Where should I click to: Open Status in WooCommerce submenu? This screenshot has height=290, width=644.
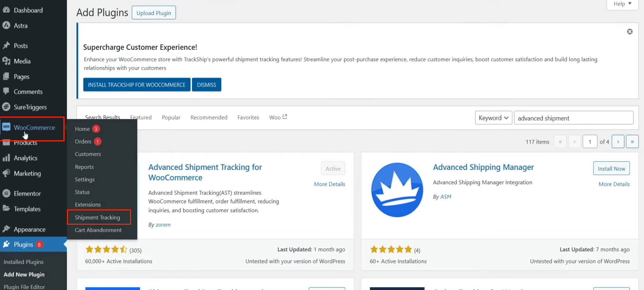(82, 192)
